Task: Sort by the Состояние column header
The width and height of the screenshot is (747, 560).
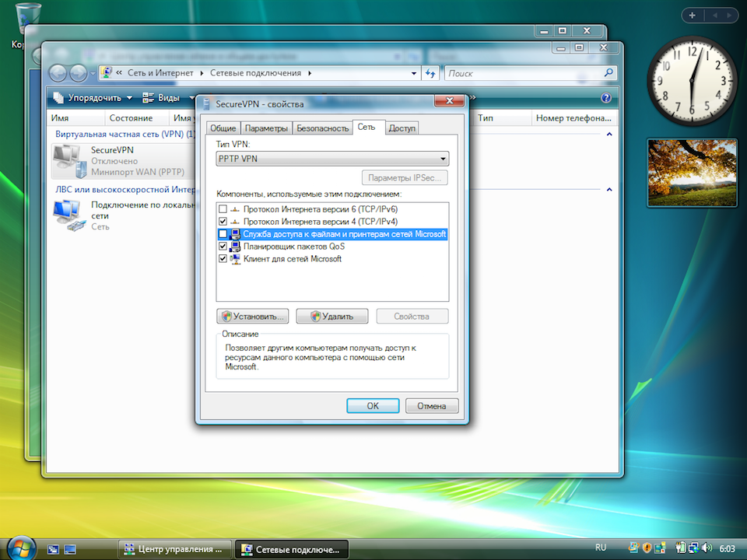Action: 137,117
